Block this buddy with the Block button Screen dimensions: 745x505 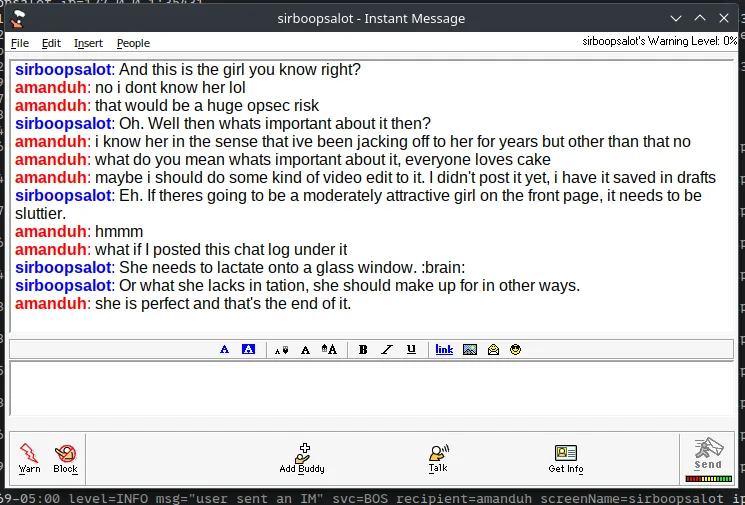click(x=65, y=458)
